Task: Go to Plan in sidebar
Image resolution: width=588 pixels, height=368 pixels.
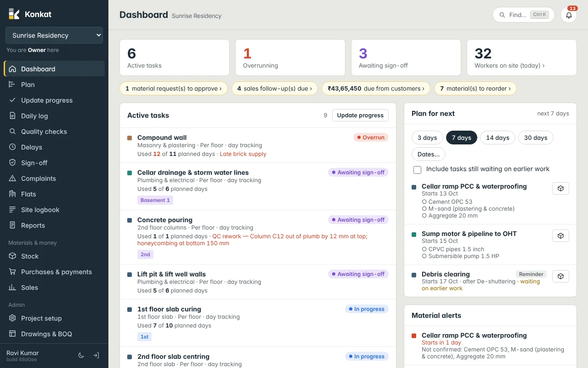Action: coord(54,85)
